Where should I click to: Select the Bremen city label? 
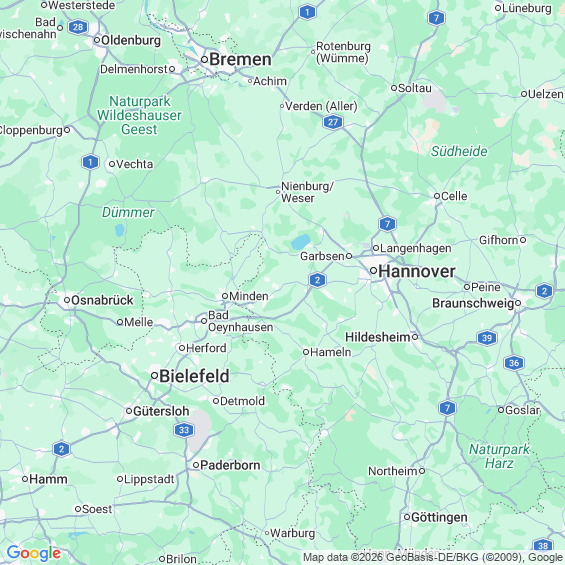[240, 59]
